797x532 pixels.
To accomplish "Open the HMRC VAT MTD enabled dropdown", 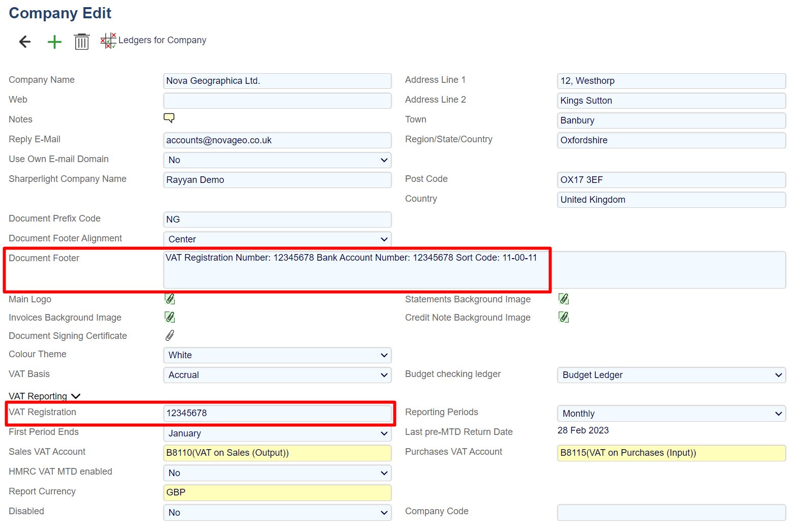I will click(277, 473).
